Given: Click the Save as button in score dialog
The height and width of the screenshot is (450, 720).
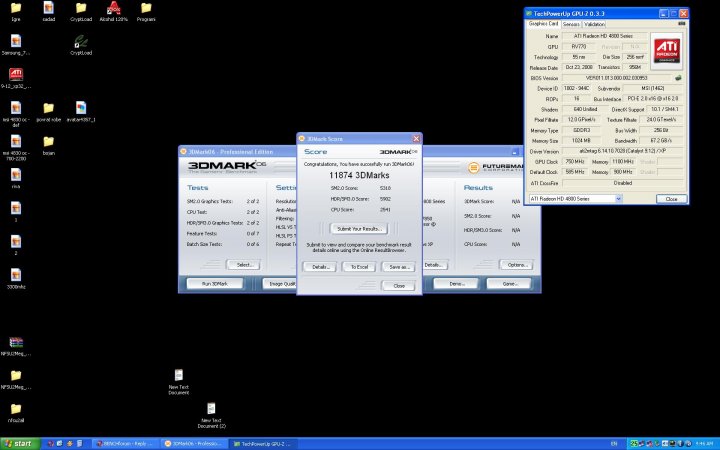Looking at the screenshot, I should (399, 267).
